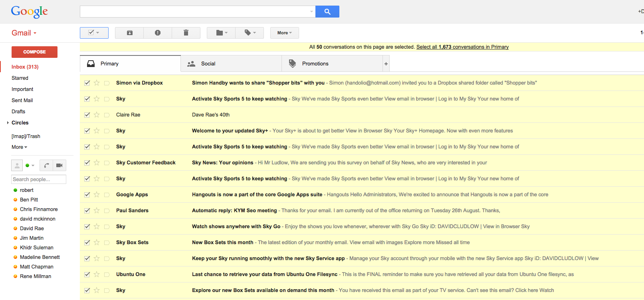Open the Labels tag menu
Screen dimensions: 644x300
(x=250, y=33)
